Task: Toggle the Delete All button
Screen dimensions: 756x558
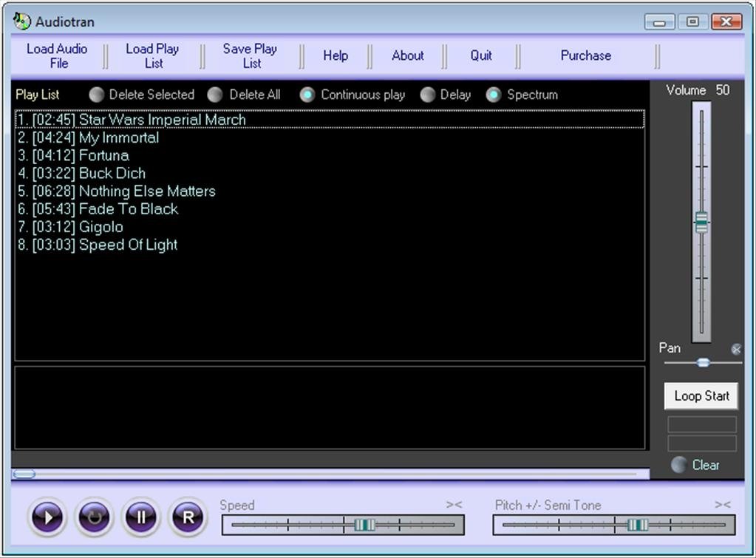Action: click(215, 95)
